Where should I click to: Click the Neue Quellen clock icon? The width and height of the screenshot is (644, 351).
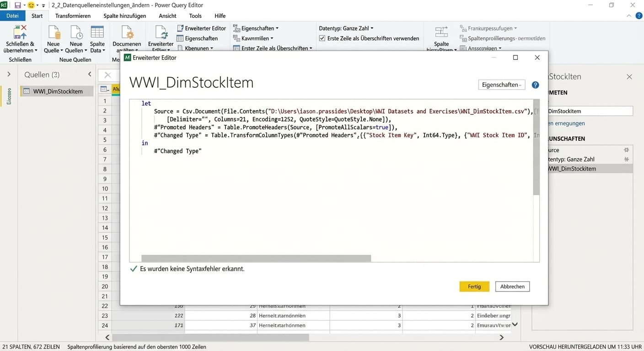pos(76,32)
